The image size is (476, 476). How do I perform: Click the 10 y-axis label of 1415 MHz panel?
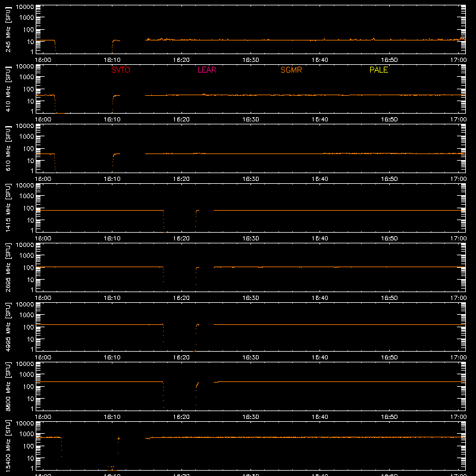tap(30, 220)
